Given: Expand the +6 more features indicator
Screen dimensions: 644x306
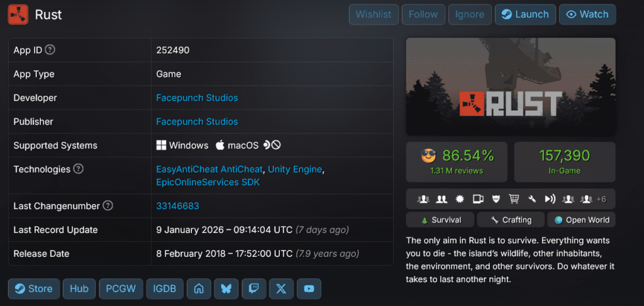Looking at the screenshot, I should tap(601, 199).
